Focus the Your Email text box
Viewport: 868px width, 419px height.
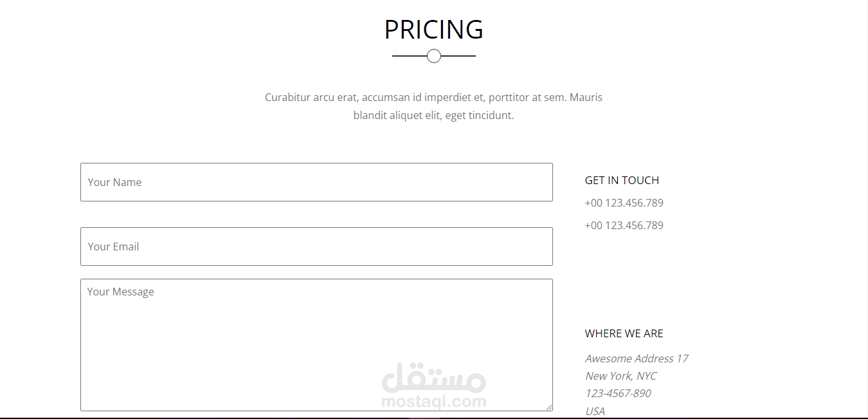[x=316, y=247]
